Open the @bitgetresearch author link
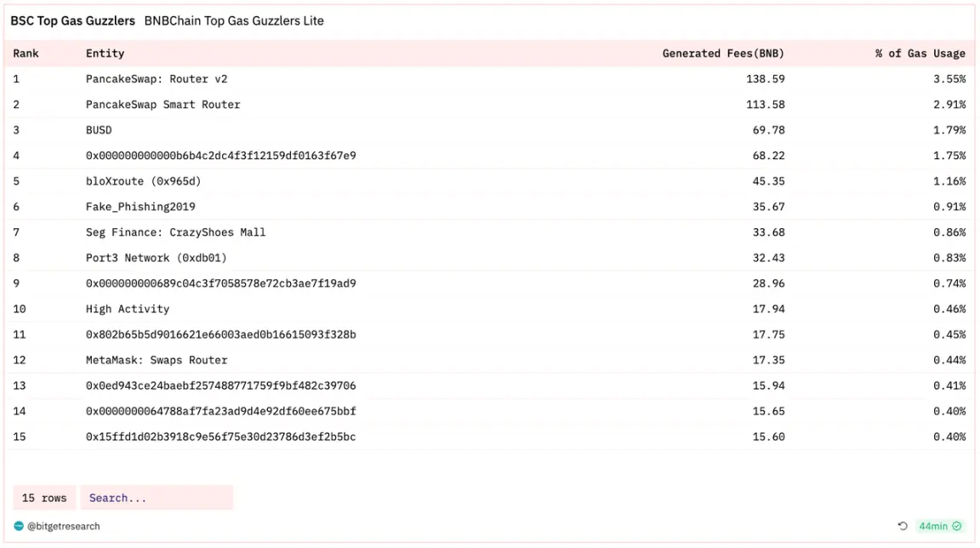The width and height of the screenshot is (980, 548). 63,526
